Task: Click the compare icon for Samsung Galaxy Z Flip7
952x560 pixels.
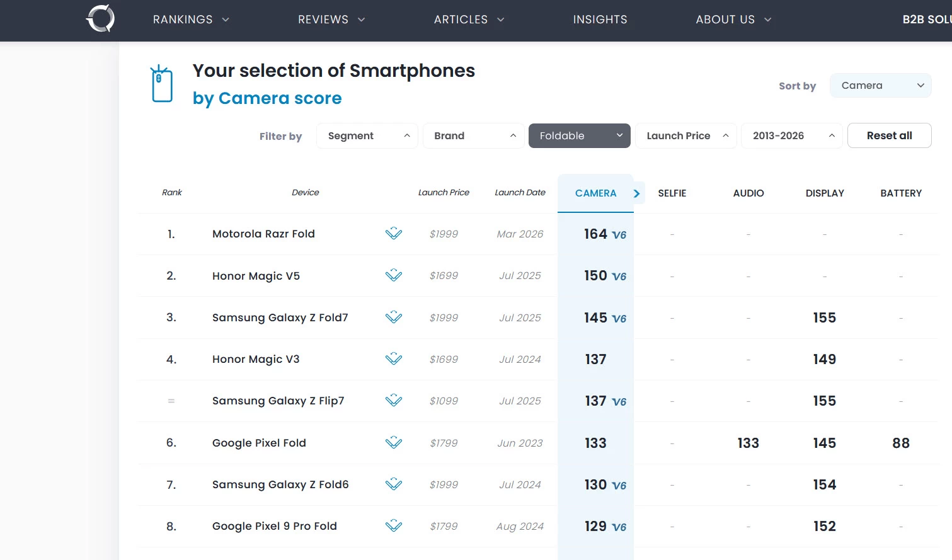Action: coord(394,401)
